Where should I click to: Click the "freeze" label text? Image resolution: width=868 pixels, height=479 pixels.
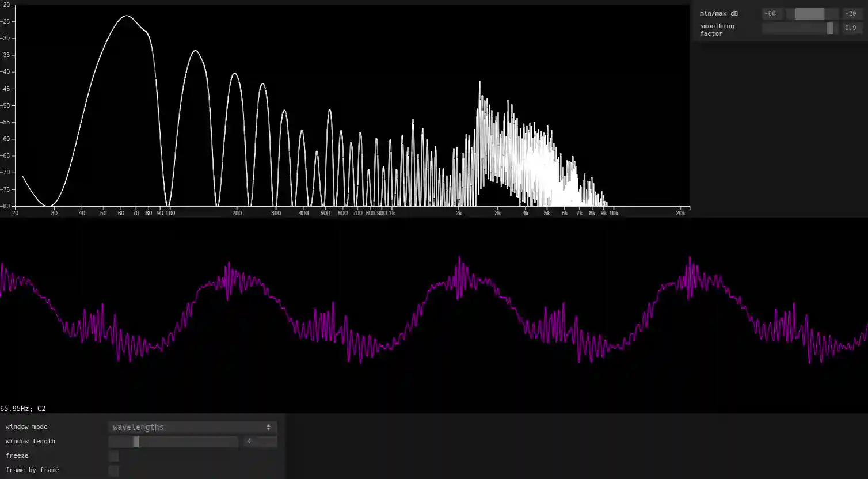pyautogui.click(x=17, y=456)
